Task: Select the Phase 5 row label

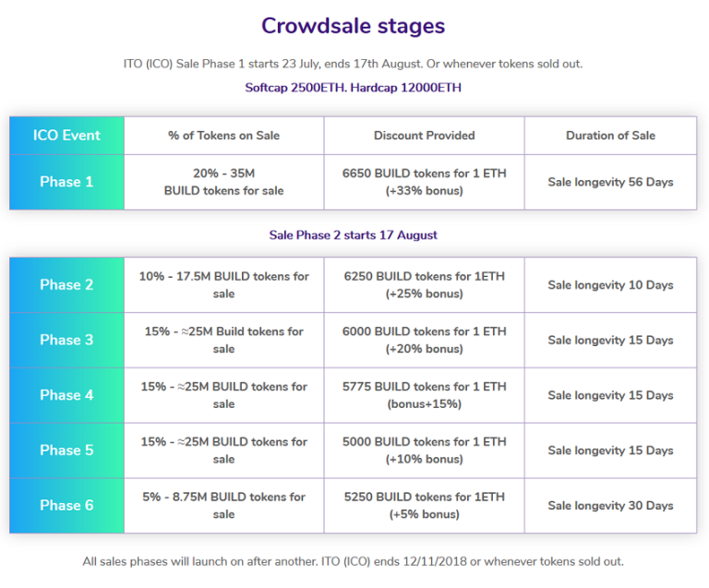Action: [x=66, y=450]
